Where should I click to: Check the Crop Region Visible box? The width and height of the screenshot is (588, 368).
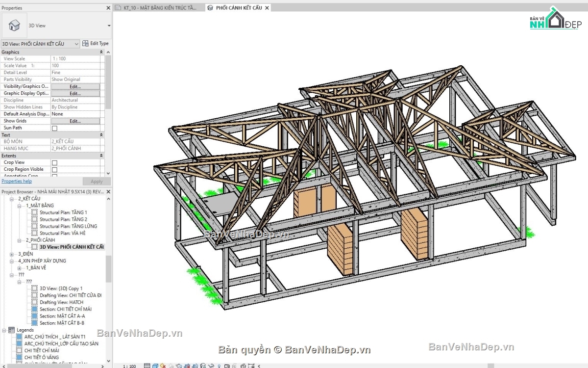point(55,169)
